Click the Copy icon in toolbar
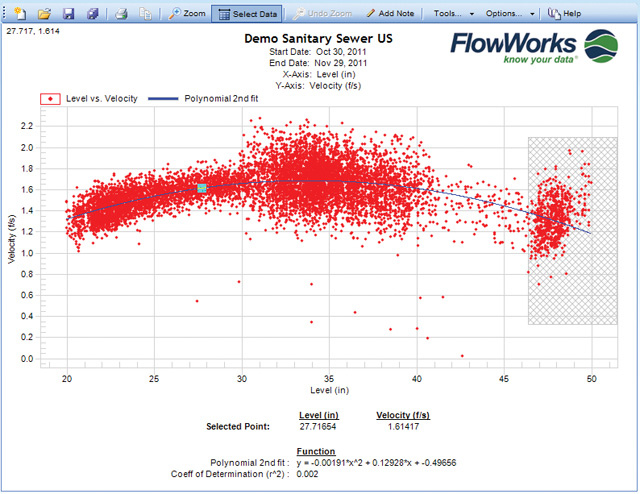The image size is (640, 494). click(x=145, y=14)
